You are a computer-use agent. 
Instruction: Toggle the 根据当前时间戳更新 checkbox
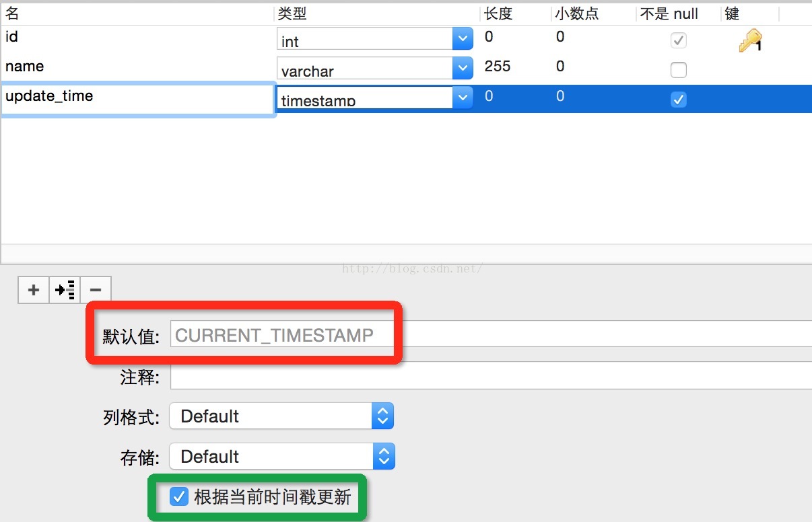(178, 497)
